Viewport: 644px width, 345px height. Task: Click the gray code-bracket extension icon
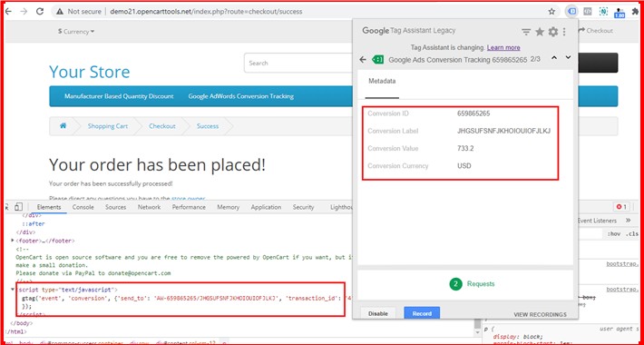[588, 12]
